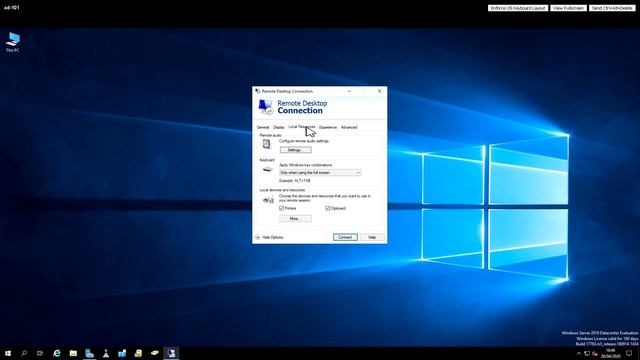The height and width of the screenshot is (360, 640).
Task: Click Remote Desktop Connection title bar icon
Action: click(x=258, y=91)
